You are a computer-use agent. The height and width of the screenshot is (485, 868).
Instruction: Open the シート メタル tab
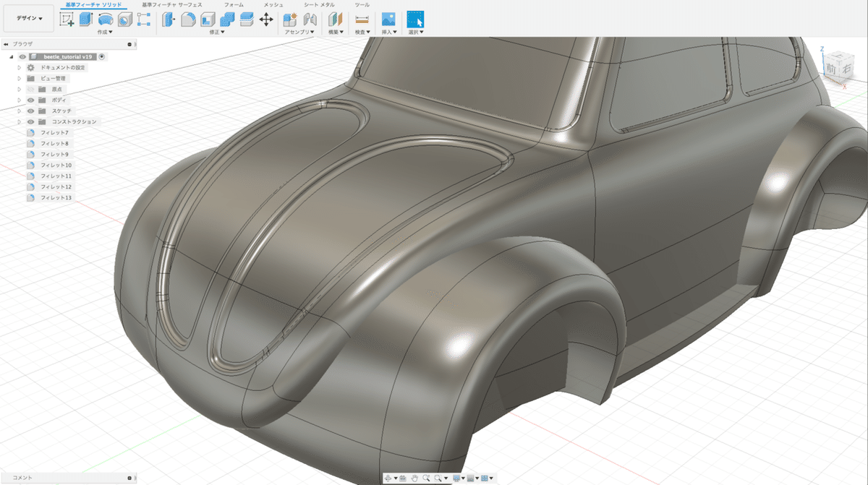pyautogui.click(x=319, y=4)
